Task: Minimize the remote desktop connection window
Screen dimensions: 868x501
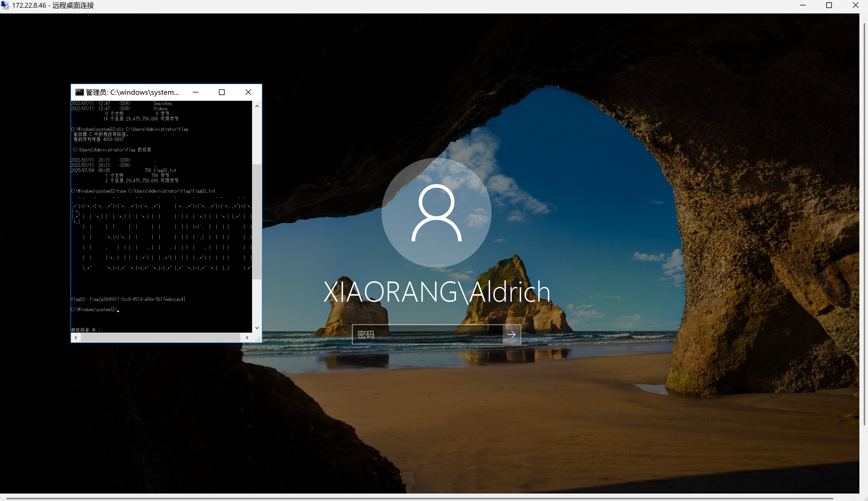Action: [803, 5]
